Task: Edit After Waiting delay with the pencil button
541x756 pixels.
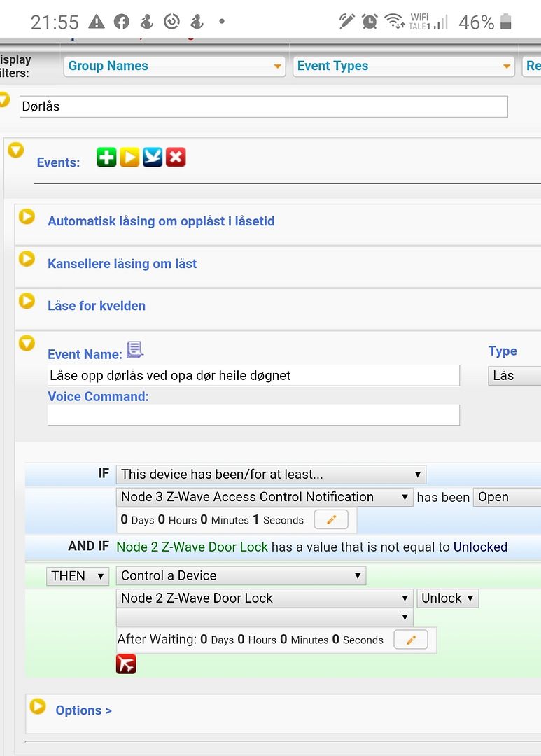Action: 411,640
